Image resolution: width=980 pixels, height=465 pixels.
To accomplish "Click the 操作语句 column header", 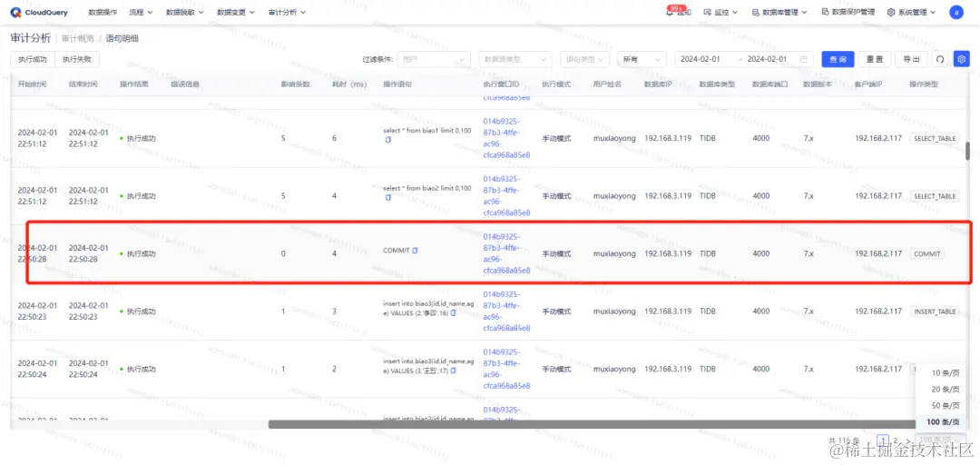I will coord(397,84).
